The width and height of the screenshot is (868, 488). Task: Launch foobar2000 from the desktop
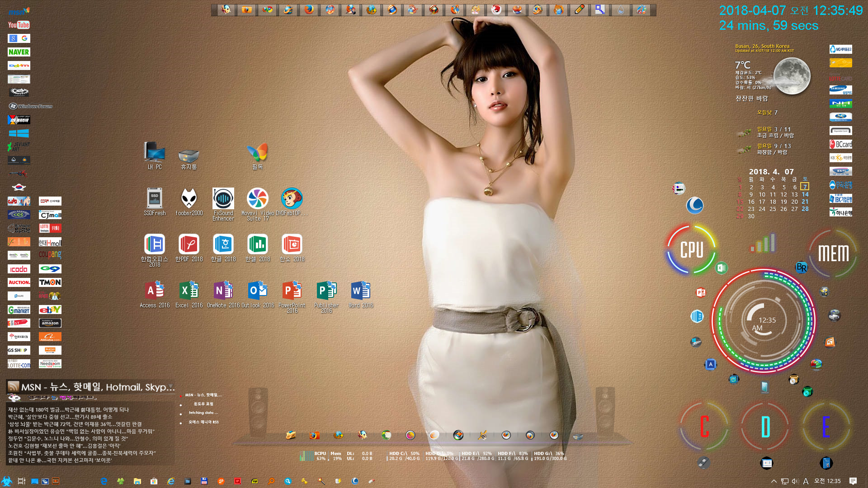coord(189,202)
